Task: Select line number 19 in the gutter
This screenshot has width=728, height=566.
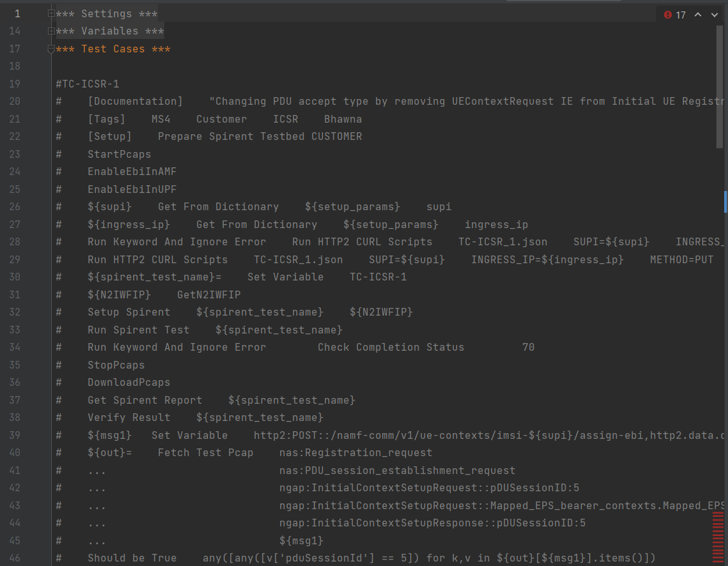Action: (15, 83)
